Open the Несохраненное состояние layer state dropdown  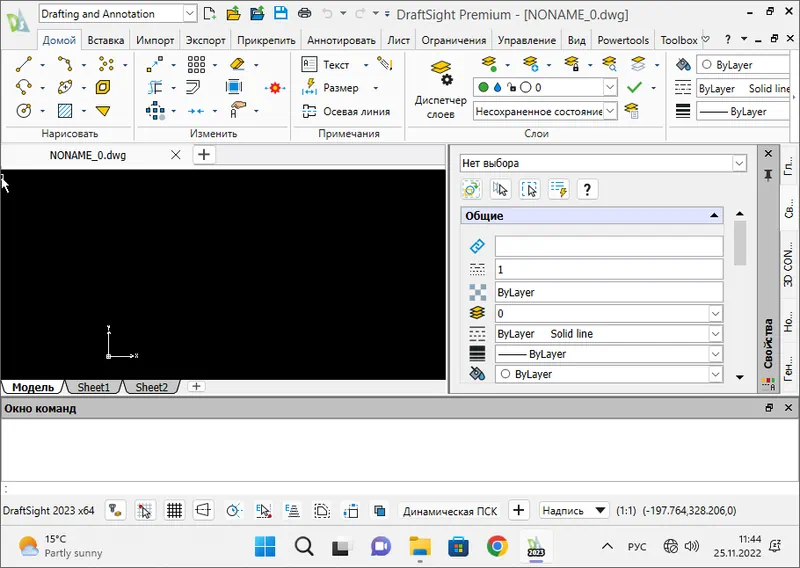click(x=610, y=111)
